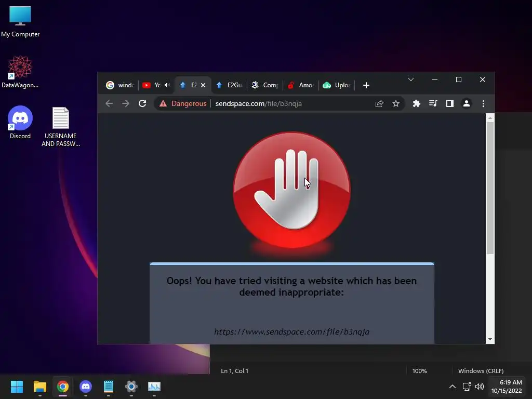Toggle Chrome side panel
This screenshot has height=399, width=532.
(450, 103)
